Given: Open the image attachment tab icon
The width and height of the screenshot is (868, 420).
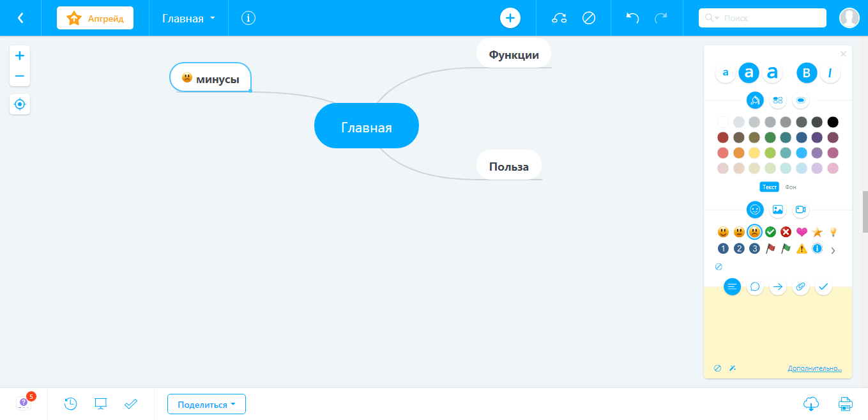Looking at the screenshot, I should pos(777,209).
